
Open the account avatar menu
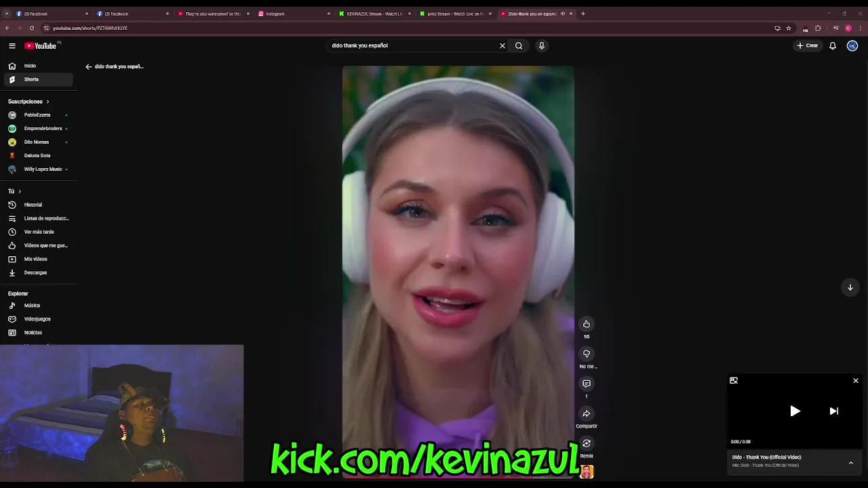pyautogui.click(x=852, y=45)
